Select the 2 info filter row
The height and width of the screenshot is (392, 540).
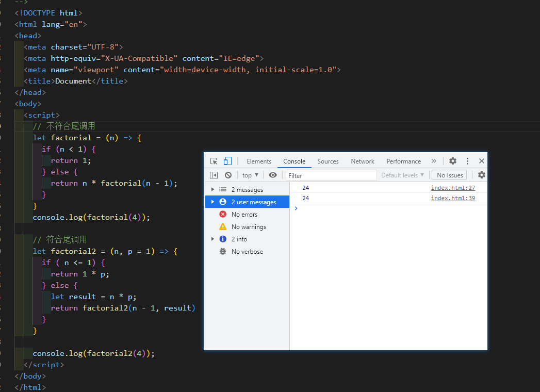tap(247, 239)
